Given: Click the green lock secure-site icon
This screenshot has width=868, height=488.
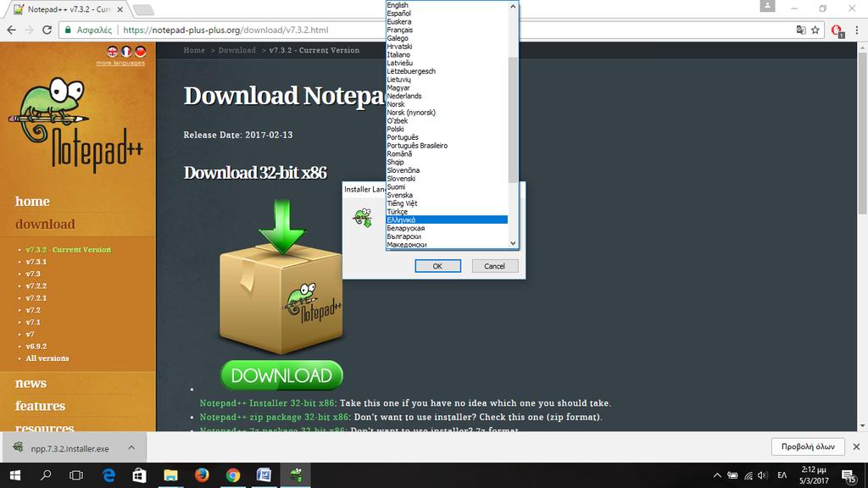Looking at the screenshot, I should coord(68,30).
